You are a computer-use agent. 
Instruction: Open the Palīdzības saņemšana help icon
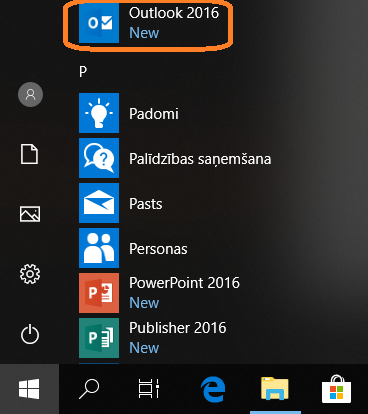(99, 158)
